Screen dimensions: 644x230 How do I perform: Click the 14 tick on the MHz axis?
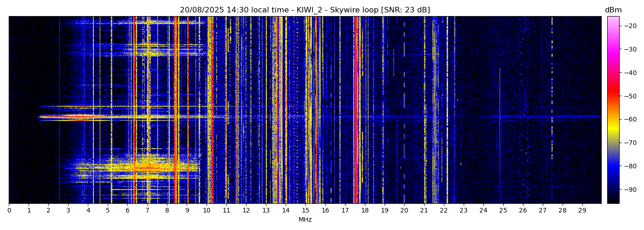pyautogui.click(x=286, y=211)
